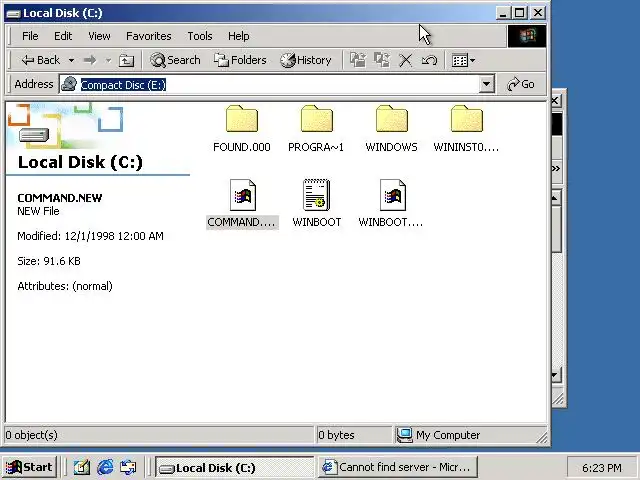Open the Forward button history dropdown arrow

(108, 60)
